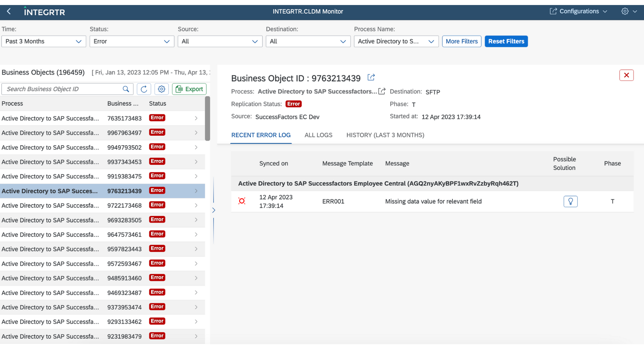Click the Reset Filters button
644x362 pixels.
coord(506,42)
